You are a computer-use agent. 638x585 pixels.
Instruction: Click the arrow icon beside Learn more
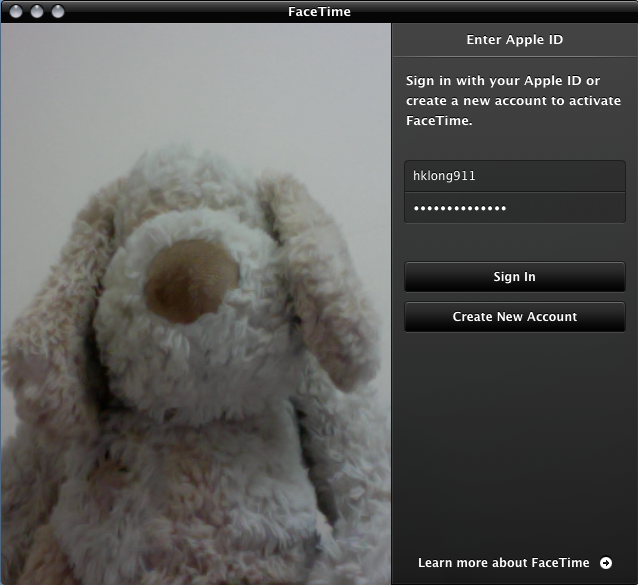(606, 563)
